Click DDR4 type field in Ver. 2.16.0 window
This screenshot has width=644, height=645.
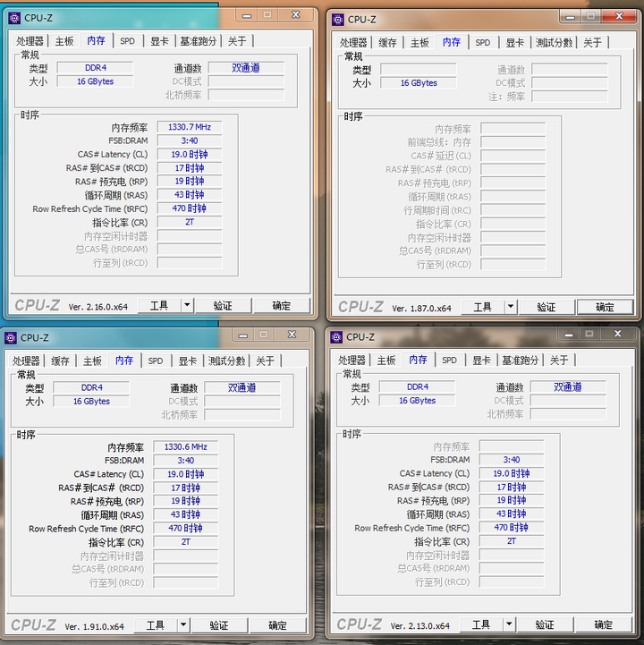click(x=96, y=68)
